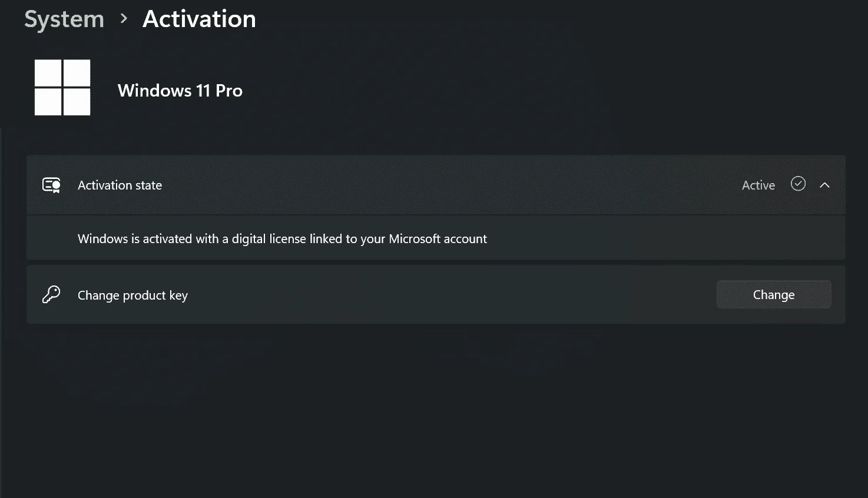Collapse the Activation state section
Image resolution: width=868 pixels, height=498 pixels.
tap(824, 185)
